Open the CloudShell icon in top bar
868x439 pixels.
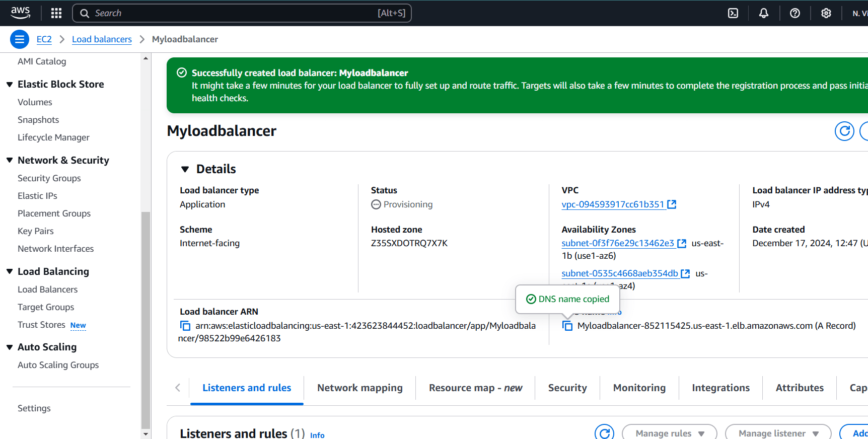(733, 13)
